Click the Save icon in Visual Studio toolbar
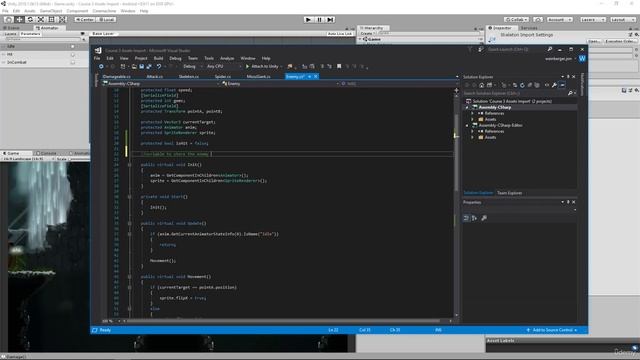Screen dimensions: 640x360 pyautogui.click(x=142, y=67)
